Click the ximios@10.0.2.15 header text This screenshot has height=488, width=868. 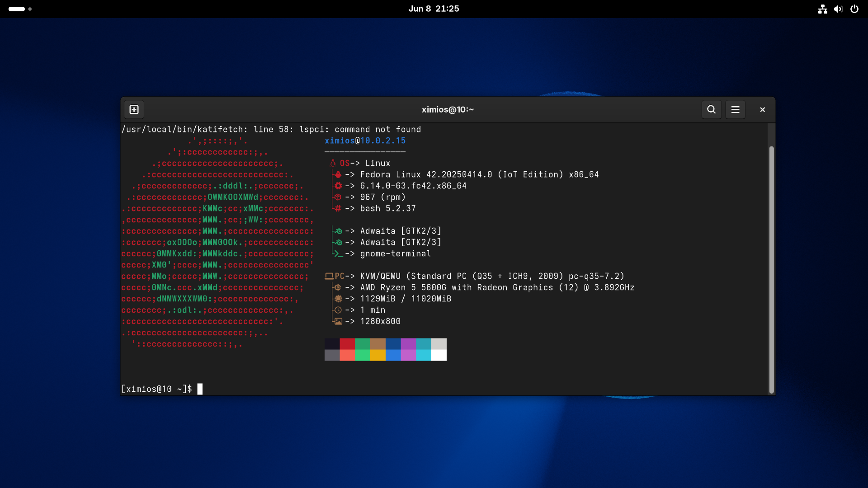point(365,141)
